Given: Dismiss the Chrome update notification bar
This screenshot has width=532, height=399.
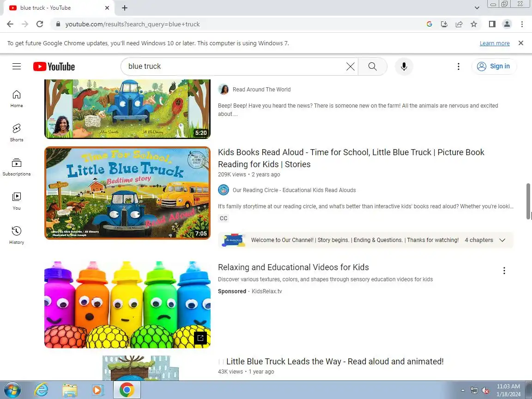Looking at the screenshot, I should tap(521, 43).
